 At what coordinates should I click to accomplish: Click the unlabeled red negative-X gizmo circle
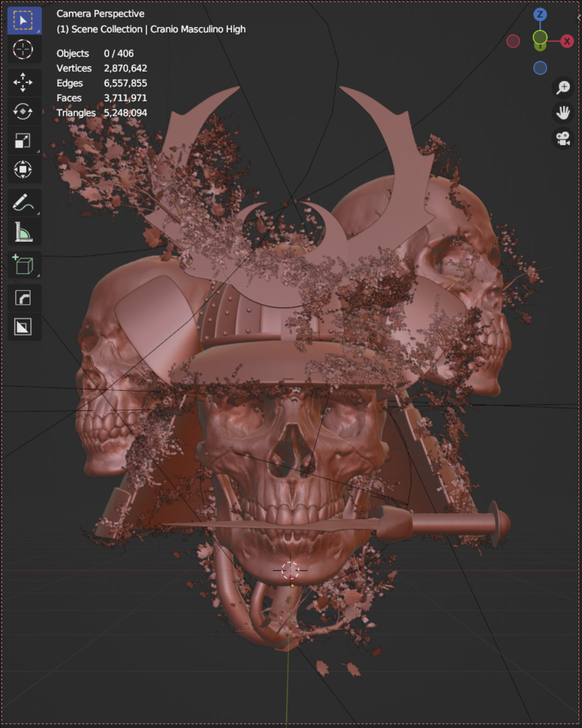pyautogui.click(x=513, y=41)
